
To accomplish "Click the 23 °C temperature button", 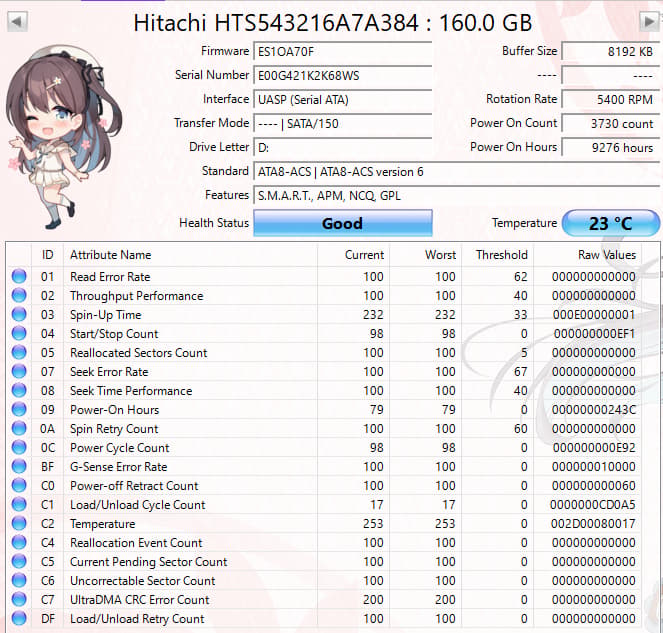I will [x=611, y=223].
